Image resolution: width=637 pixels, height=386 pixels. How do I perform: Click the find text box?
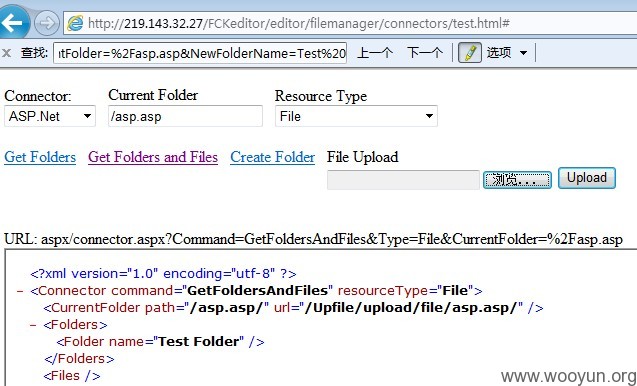click(200, 53)
